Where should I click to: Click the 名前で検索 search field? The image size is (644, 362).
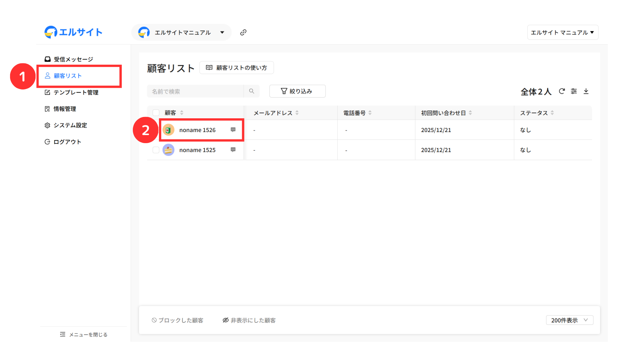[x=195, y=91]
